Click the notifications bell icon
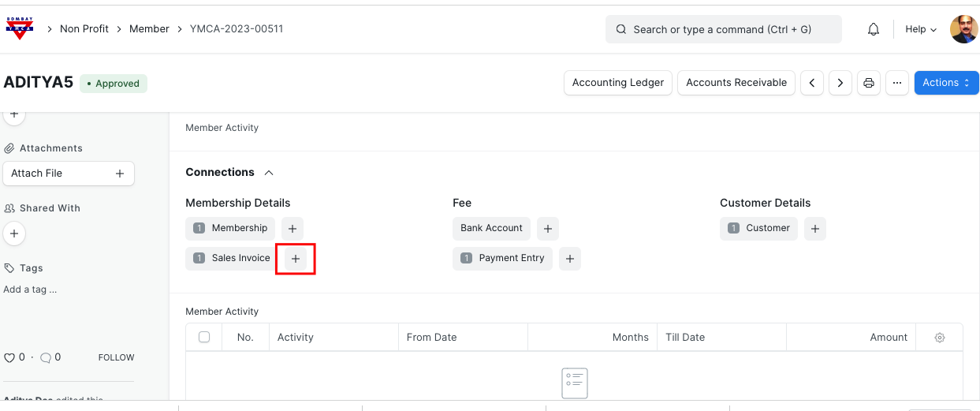Viewport: 980px width, 411px height. coord(873,29)
